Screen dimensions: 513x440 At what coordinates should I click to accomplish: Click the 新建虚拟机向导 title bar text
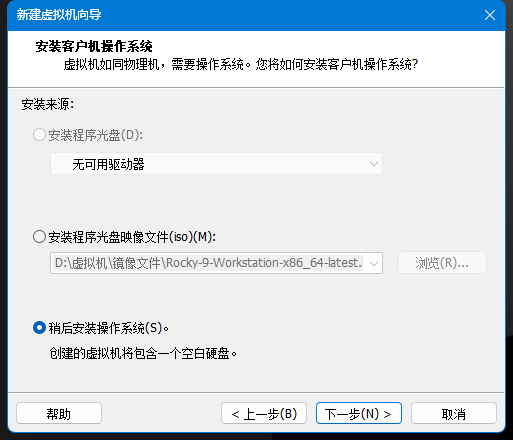tap(59, 15)
